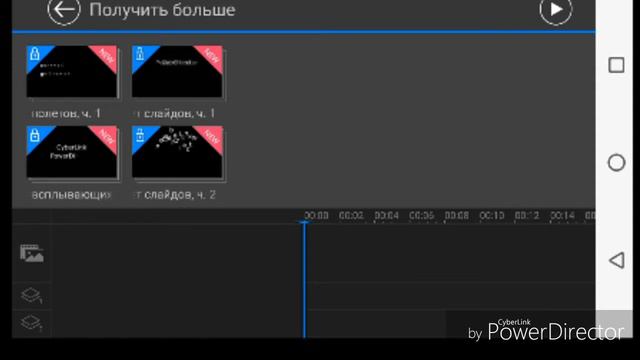The image size is (640, 360).
Task: Tap the lock icon on 'полетов, ч. 1'
Action: [x=35, y=53]
